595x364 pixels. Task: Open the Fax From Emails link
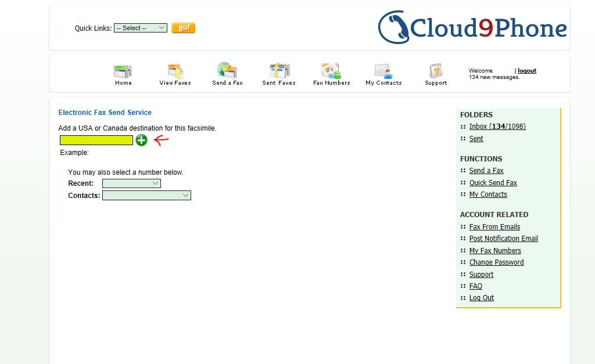tap(494, 227)
